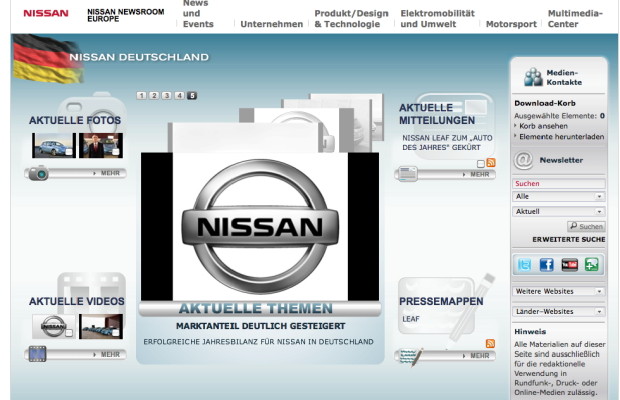This screenshot has width=620, height=400.
Task: Tick checkbox on man in suit photo
Action: pos(116,152)
